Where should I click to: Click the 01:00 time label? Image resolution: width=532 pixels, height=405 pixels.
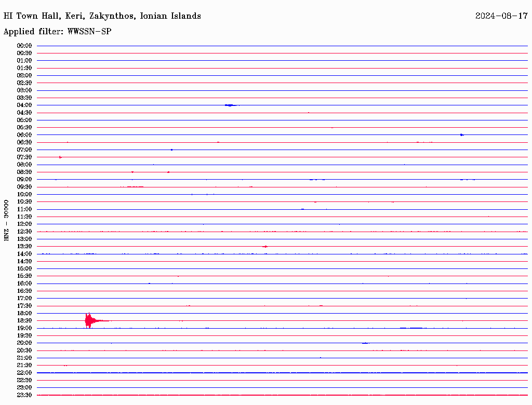tap(24, 61)
